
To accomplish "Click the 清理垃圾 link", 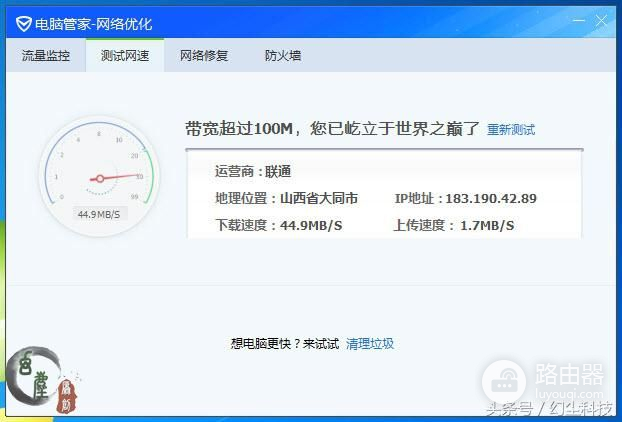I will 370,344.
